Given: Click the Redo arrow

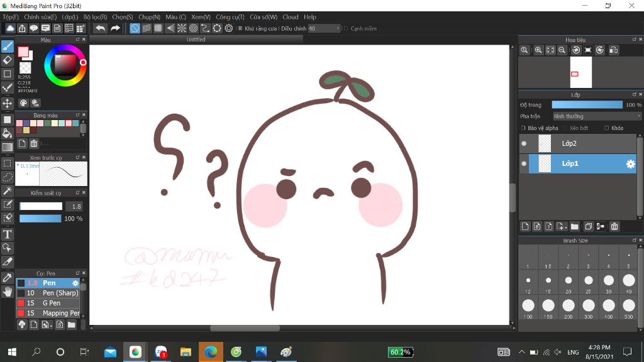Looking at the screenshot, I should (x=116, y=28).
